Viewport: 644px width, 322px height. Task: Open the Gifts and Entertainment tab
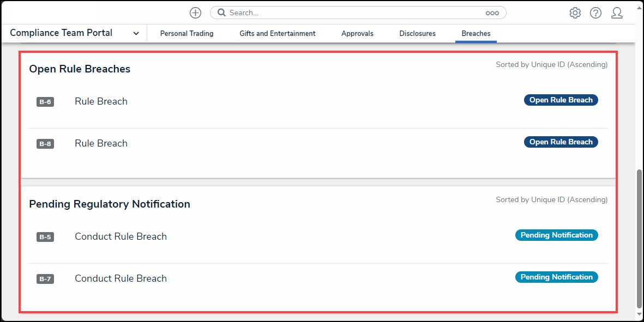[x=277, y=33]
